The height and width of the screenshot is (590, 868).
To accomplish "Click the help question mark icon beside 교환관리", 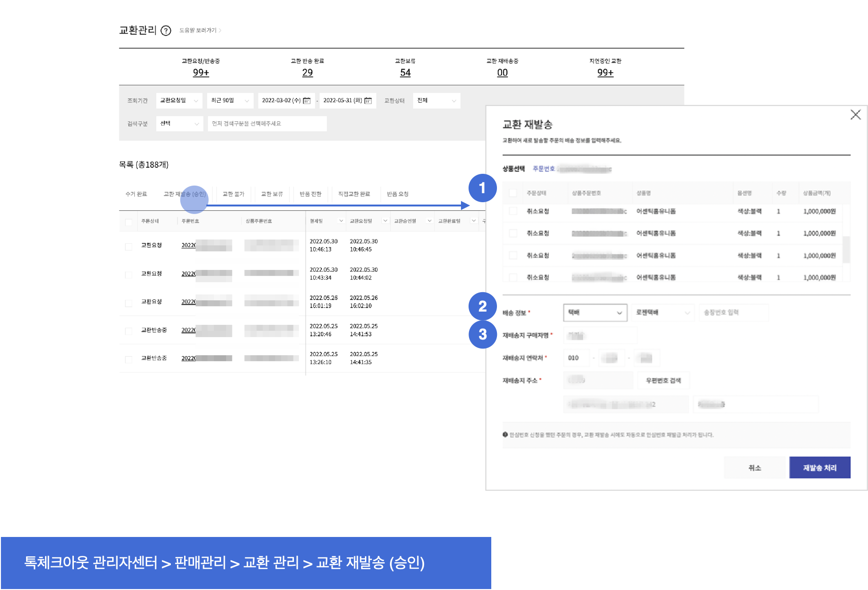I will [x=166, y=31].
